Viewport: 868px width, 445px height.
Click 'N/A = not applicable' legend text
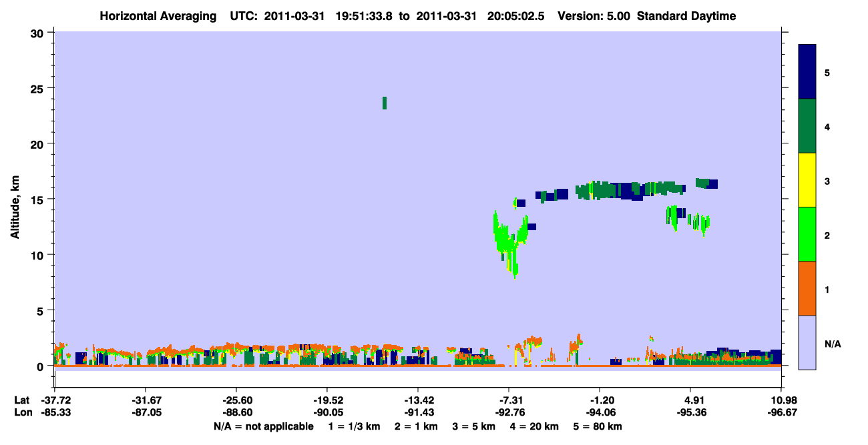(264, 426)
